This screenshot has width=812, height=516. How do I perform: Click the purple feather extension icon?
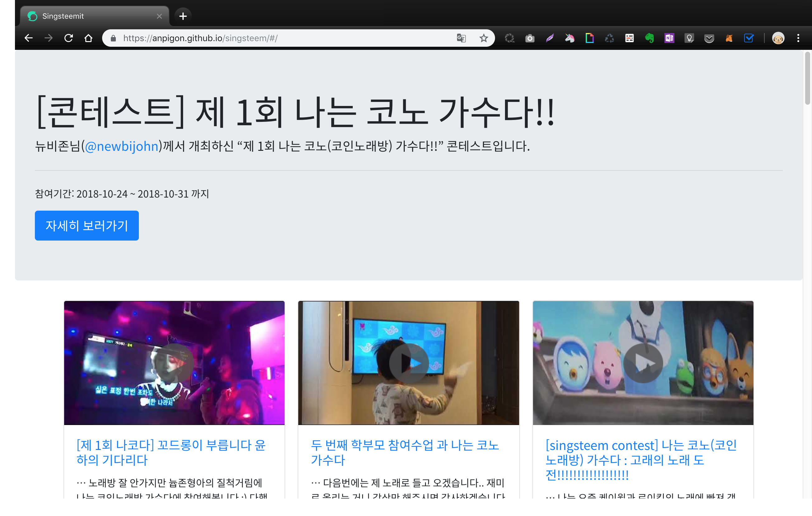(550, 38)
